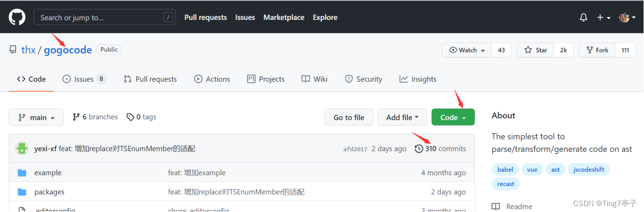Fork the repository

click(597, 50)
